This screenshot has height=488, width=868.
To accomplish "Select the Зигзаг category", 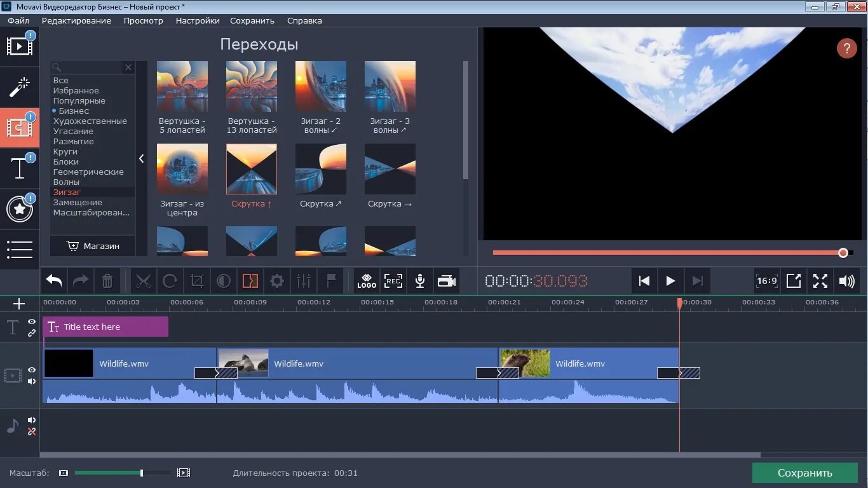I will pyautogui.click(x=67, y=192).
